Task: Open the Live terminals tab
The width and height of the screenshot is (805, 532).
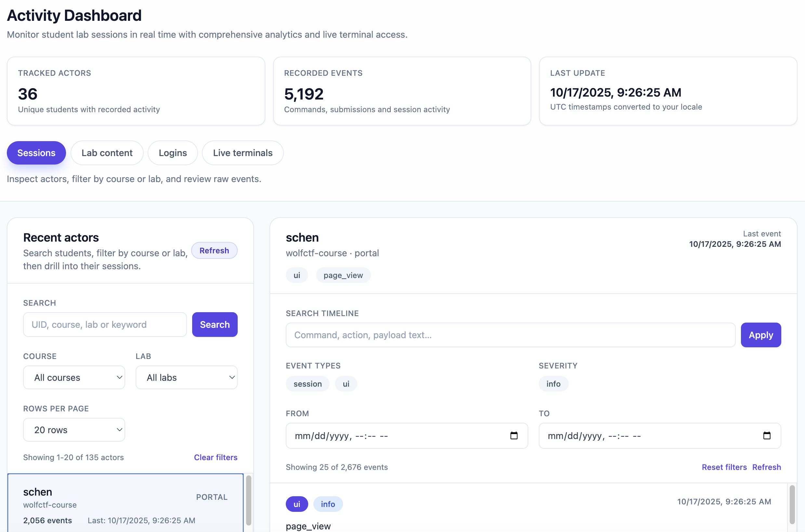Action: (243, 153)
